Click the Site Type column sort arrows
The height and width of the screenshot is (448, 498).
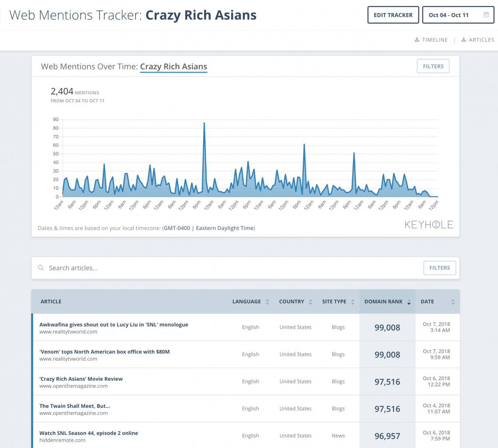[352, 301]
